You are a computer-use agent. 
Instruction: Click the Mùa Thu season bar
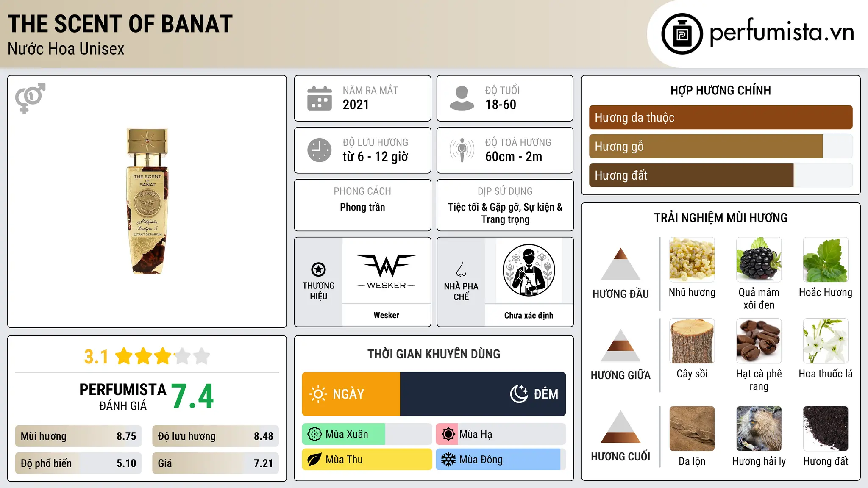pos(367,460)
